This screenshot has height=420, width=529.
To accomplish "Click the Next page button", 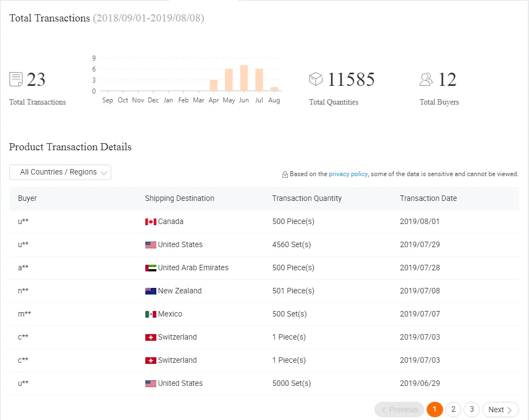I will point(500,410).
